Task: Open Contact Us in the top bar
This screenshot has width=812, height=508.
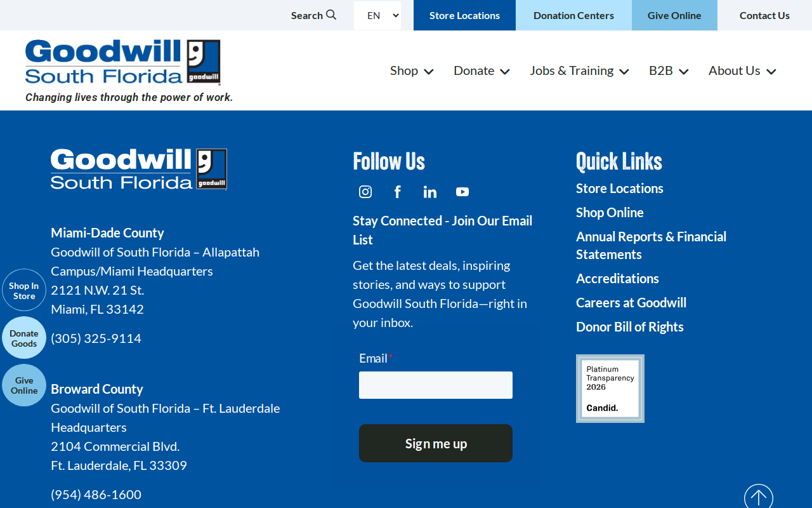Action: click(x=764, y=15)
